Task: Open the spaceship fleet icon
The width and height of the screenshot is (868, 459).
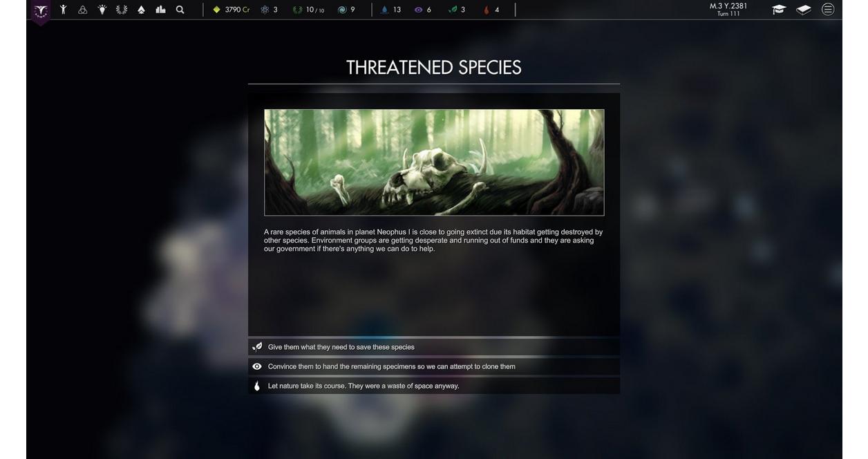Action: 141,10
